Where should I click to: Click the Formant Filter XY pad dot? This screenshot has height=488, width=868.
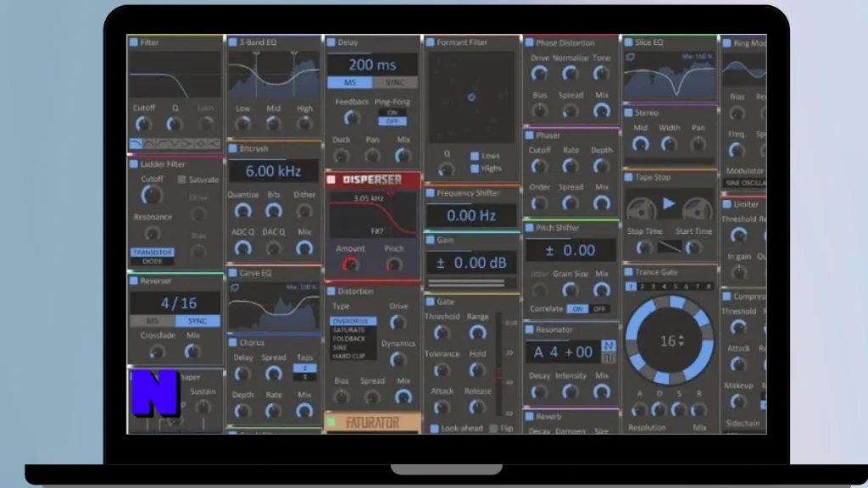[471, 97]
